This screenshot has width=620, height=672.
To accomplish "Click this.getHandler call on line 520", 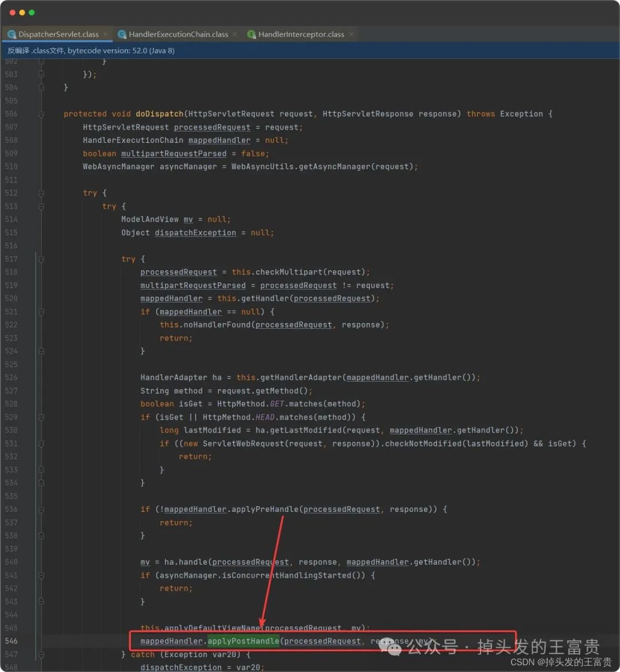I will [x=253, y=298].
